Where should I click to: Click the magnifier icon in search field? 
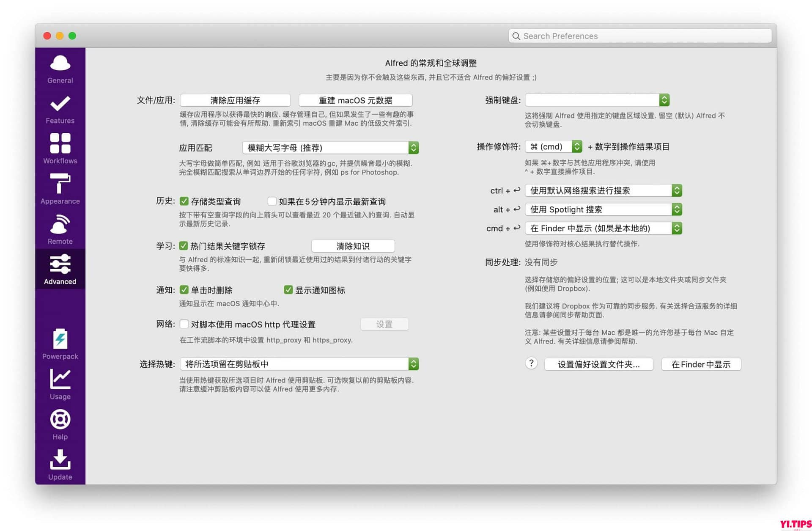pos(516,36)
